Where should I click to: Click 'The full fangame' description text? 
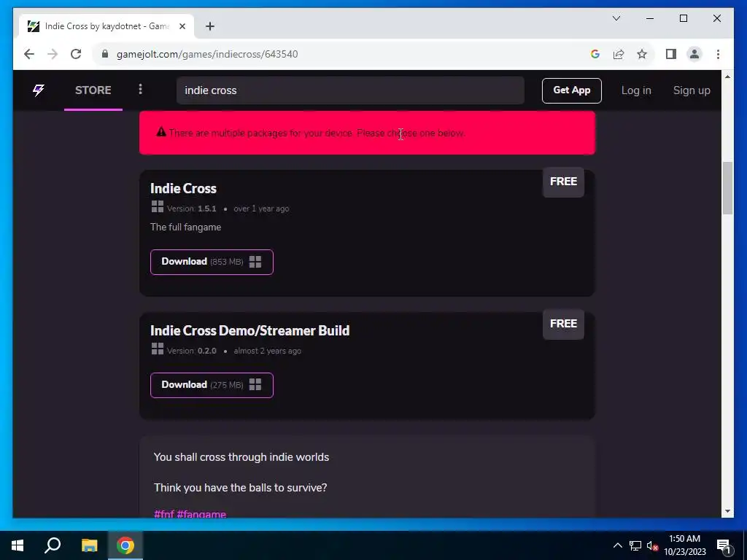coord(186,227)
